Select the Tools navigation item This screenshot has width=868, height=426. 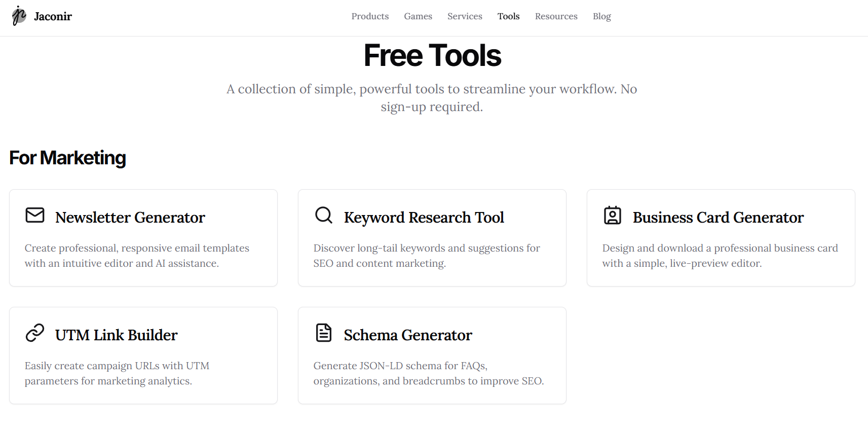508,16
